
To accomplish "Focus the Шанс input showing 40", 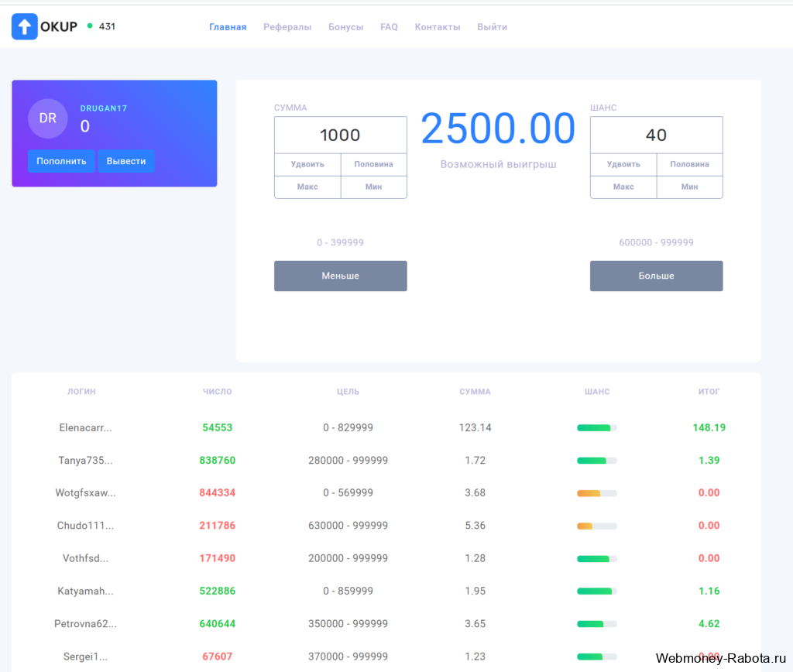I will (x=657, y=135).
